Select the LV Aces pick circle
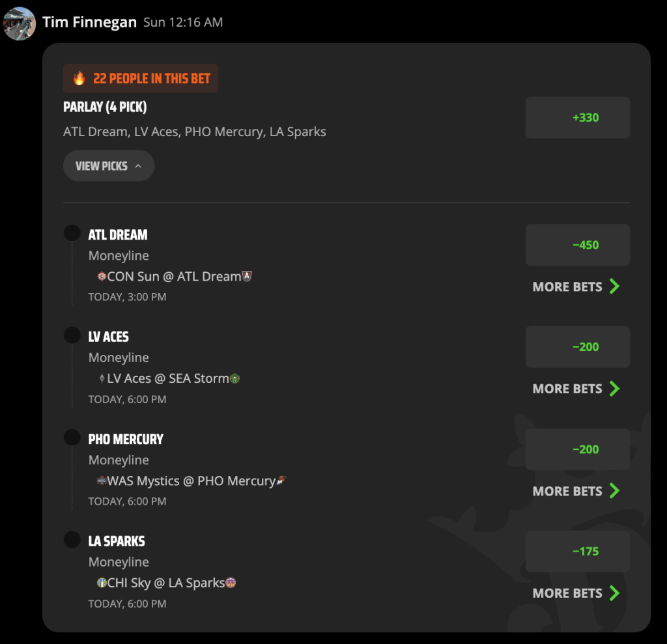Screen dimensions: 667x644 coord(72,335)
